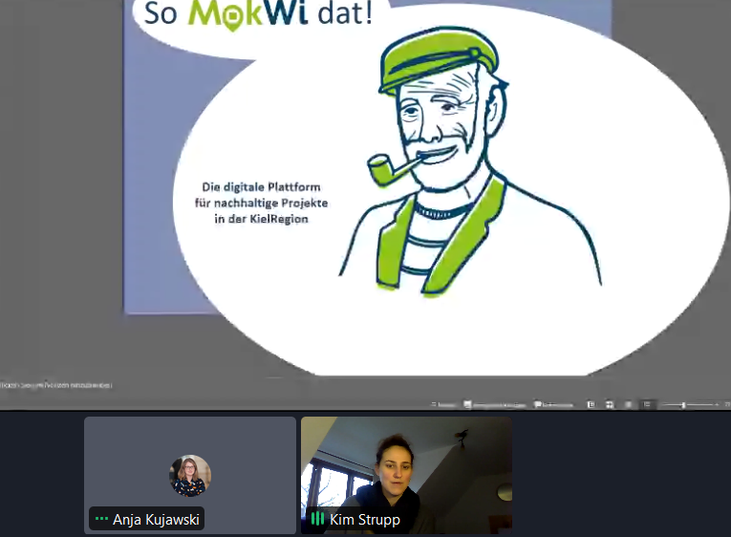The image size is (731, 537).
Task: Select Kim Strupp's video tile
Action: pos(407,475)
